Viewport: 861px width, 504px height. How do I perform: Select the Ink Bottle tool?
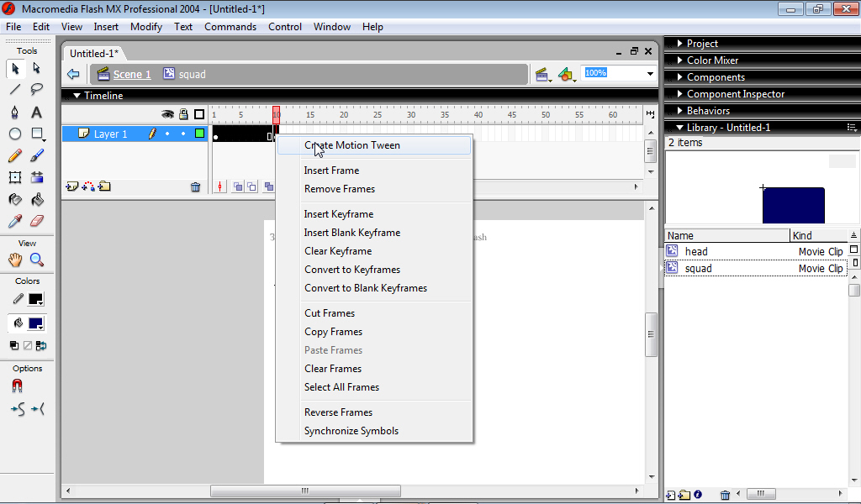[x=15, y=199]
